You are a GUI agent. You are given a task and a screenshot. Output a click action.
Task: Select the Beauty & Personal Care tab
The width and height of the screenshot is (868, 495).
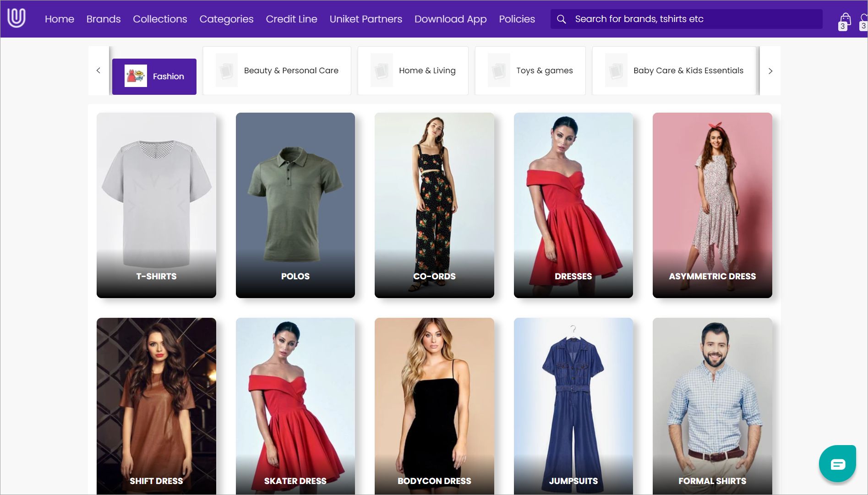click(x=277, y=71)
